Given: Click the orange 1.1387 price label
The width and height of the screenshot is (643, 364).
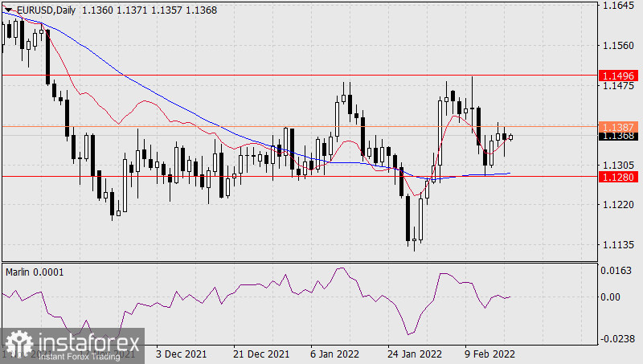Looking at the screenshot, I should [618, 127].
